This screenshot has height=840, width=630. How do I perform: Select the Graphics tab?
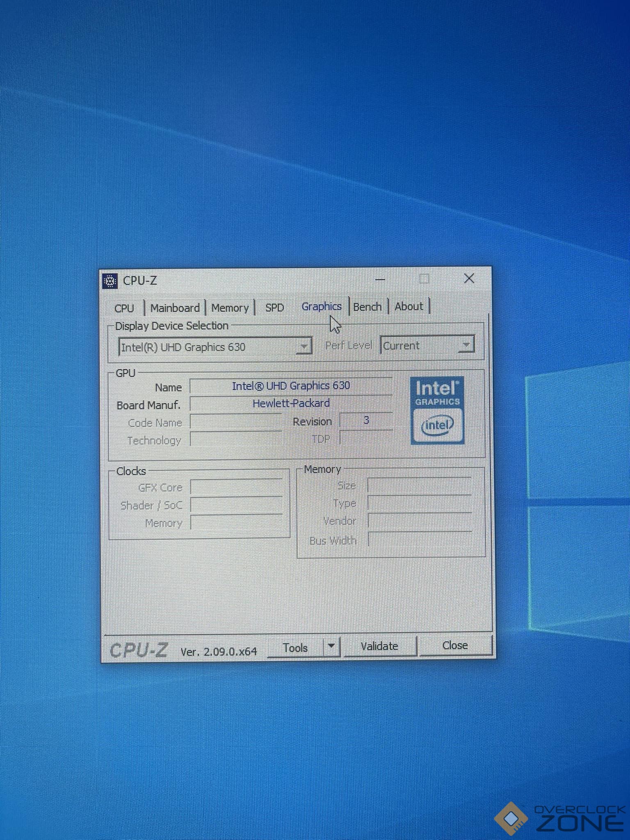pyautogui.click(x=322, y=306)
